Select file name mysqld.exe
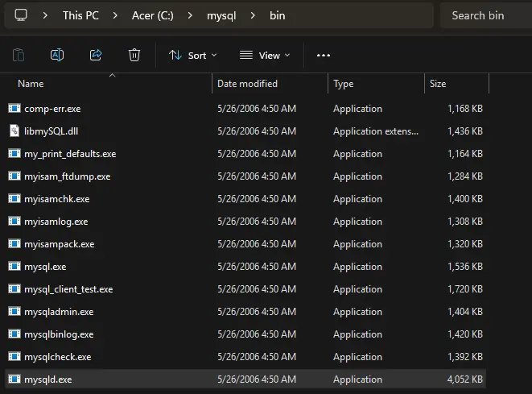The height and width of the screenshot is (394, 532). click(x=47, y=379)
